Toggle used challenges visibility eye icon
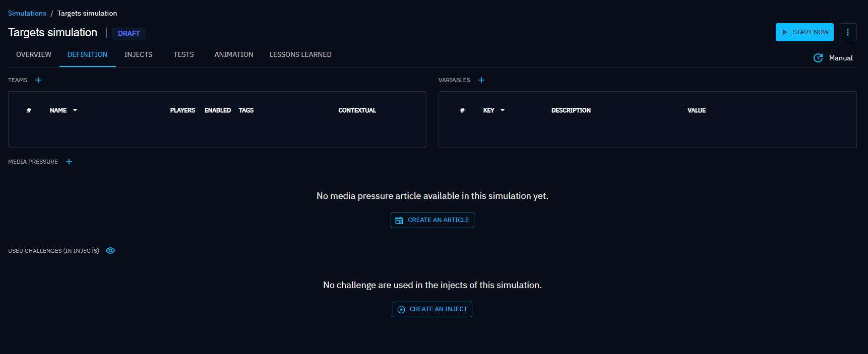868x354 pixels. [110, 251]
